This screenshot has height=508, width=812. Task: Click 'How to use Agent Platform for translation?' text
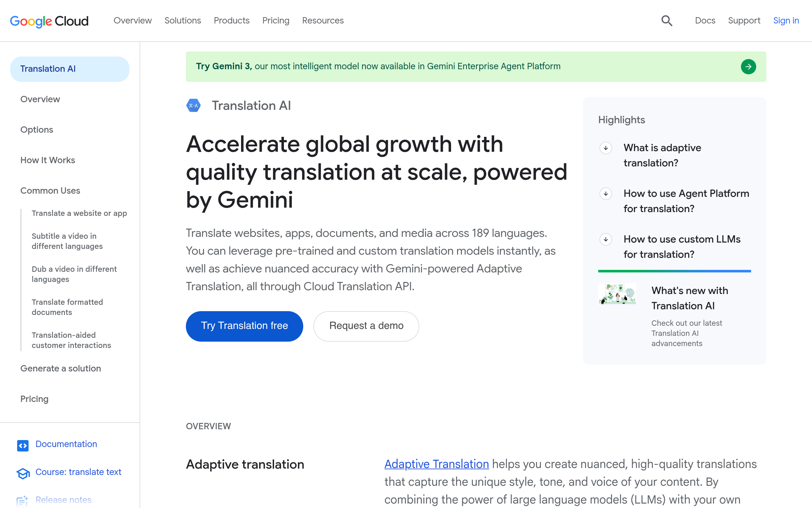pos(686,201)
